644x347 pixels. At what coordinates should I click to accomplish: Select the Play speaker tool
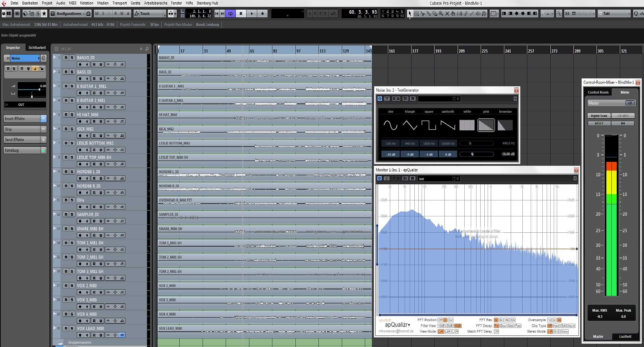478,13
